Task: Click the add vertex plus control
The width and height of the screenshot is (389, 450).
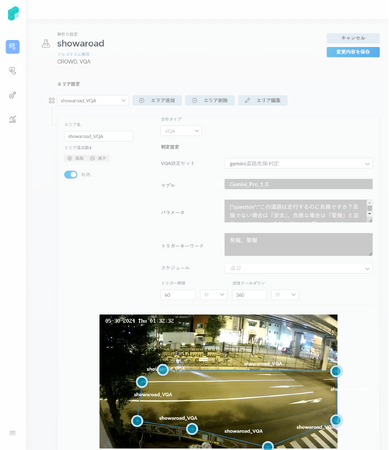Action: (75, 158)
